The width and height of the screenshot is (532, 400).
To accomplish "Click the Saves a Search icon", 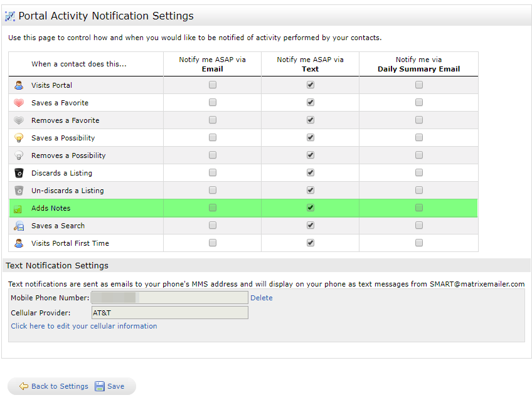I will coord(19,226).
